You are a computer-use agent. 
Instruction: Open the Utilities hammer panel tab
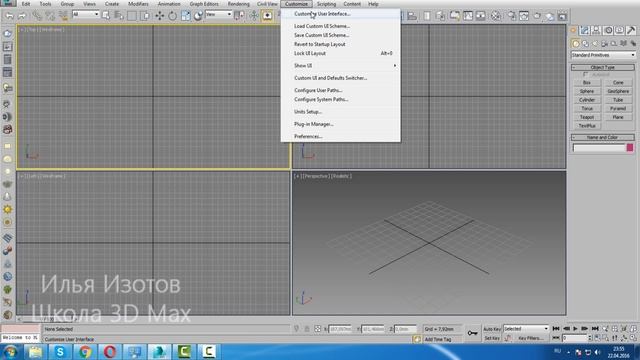(x=631, y=30)
